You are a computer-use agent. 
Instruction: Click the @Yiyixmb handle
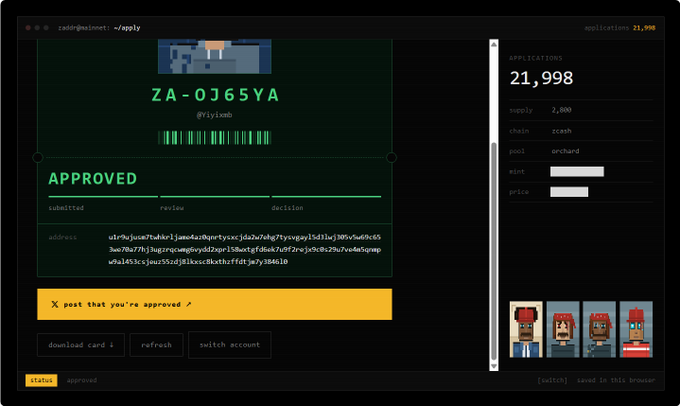click(x=214, y=115)
